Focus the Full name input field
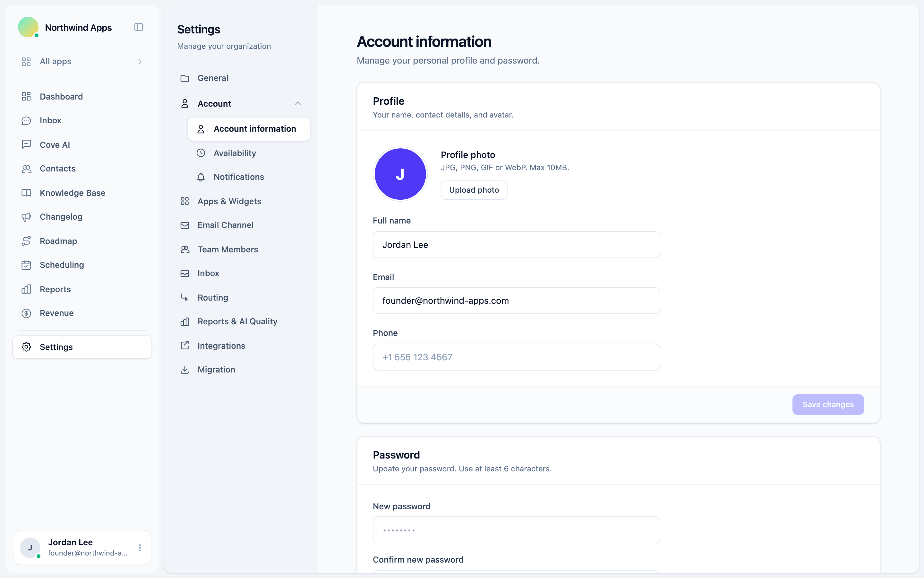Image resolution: width=924 pixels, height=578 pixels. coord(516,245)
